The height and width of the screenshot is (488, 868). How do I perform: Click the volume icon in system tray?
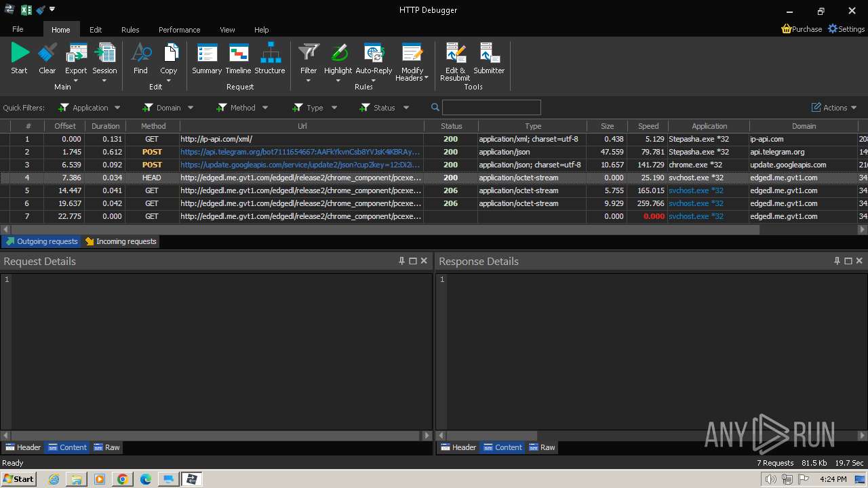[770, 479]
